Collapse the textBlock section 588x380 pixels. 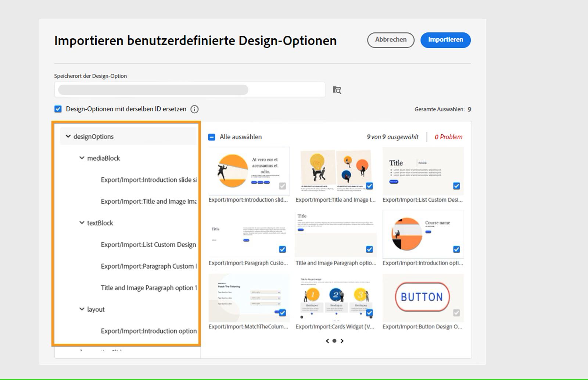click(x=81, y=223)
